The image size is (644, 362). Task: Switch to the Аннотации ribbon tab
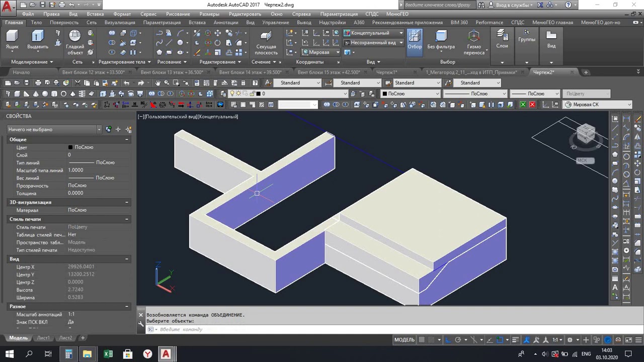tap(226, 23)
